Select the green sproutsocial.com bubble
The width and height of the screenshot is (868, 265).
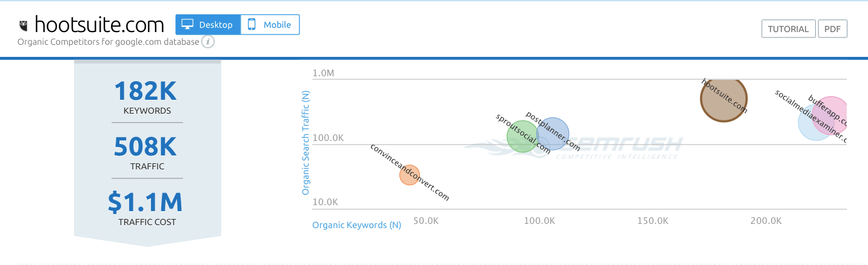point(522,136)
